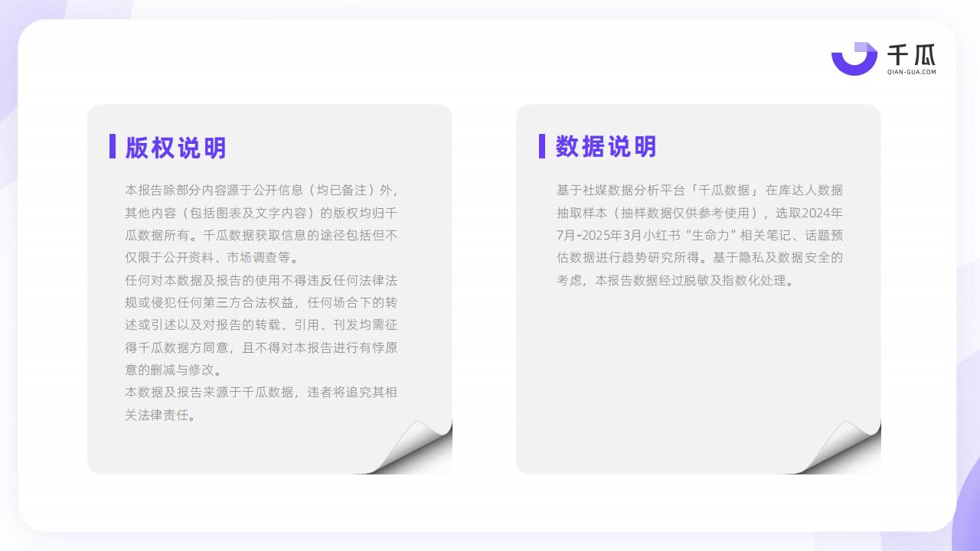
Task: Click the line starting 抽取样本（抽样数据仅供参考使用）
Action: pos(700,213)
